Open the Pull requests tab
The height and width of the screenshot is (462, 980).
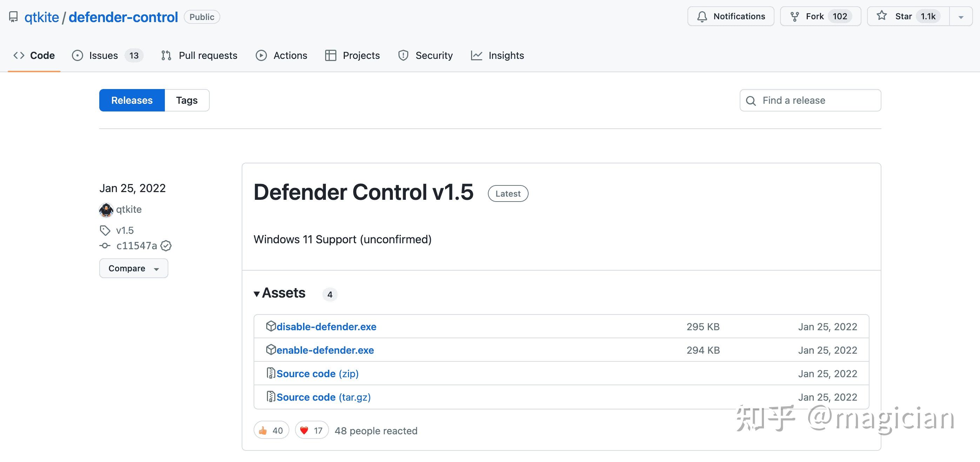(208, 55)
